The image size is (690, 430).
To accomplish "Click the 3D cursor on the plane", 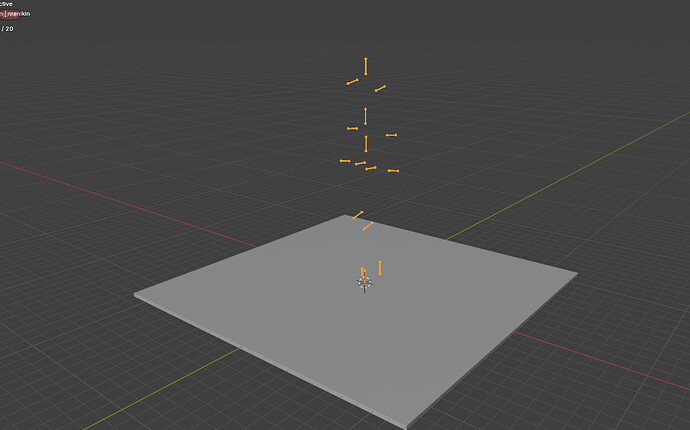I will 364,284.
